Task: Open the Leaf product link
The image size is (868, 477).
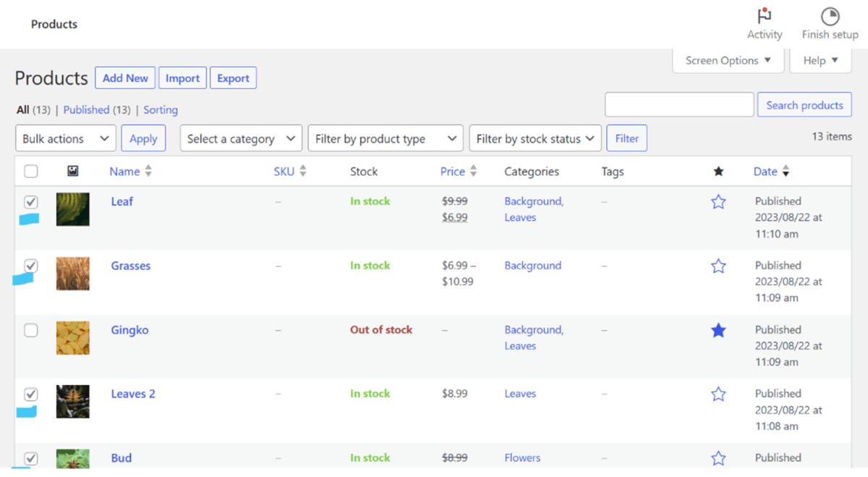Action: coord(122,201)
